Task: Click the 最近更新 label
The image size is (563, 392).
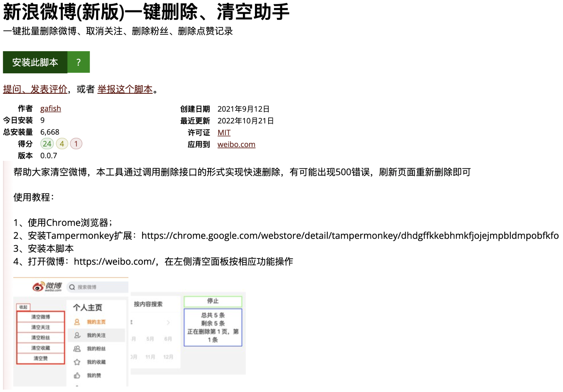Action: point(195,121)
